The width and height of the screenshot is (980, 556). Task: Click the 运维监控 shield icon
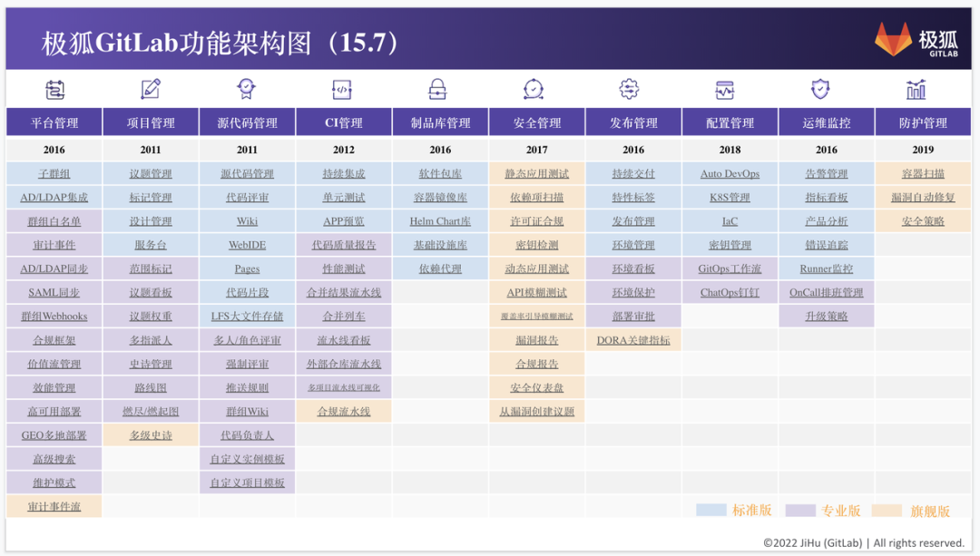820,89
